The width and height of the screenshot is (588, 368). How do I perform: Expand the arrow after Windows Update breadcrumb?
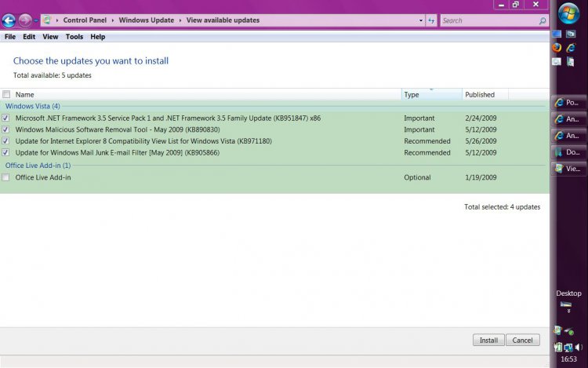point(180,20)
